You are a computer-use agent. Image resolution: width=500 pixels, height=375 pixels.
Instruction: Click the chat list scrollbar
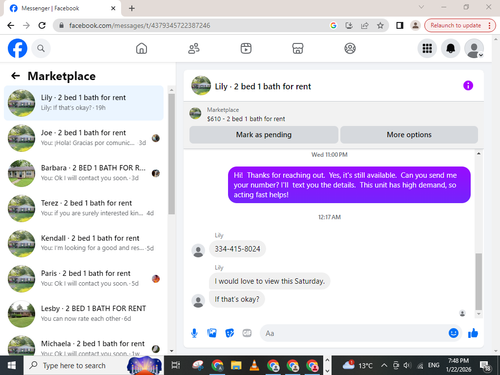click(x=171, y=154)
